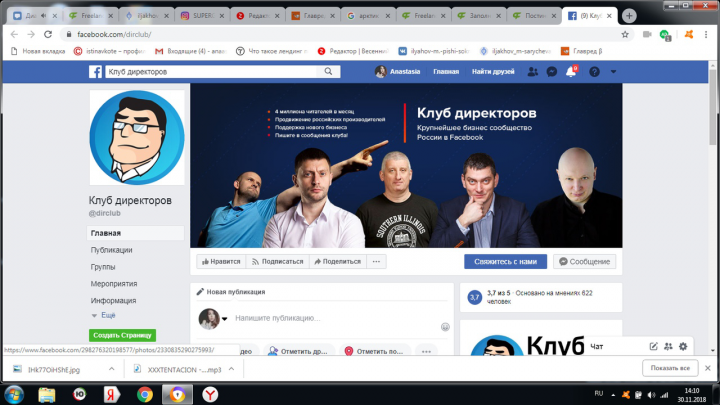The image size is (720, 405).
Task: Click Отметить посещение composer button
Action: [x=374, y=351]
